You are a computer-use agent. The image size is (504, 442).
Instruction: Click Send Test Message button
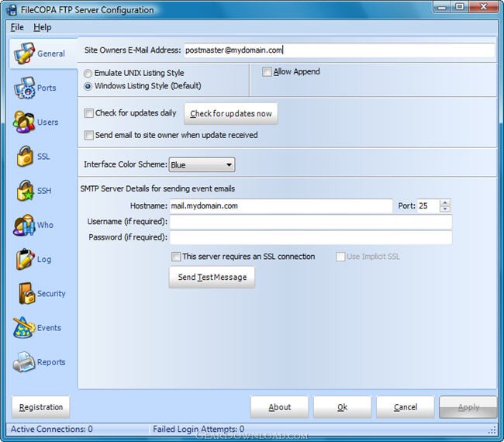click(212, 277)
